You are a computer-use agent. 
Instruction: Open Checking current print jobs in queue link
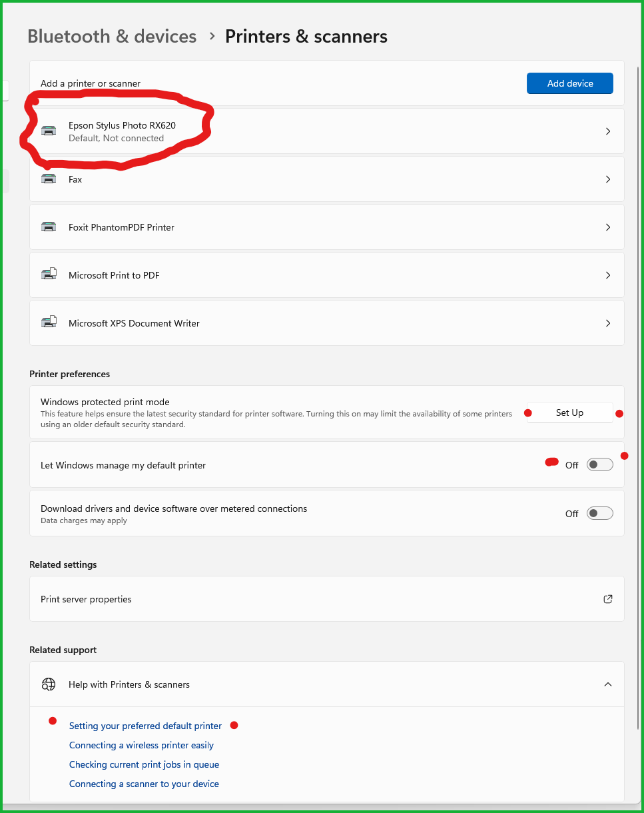click(x=144, y=764)
